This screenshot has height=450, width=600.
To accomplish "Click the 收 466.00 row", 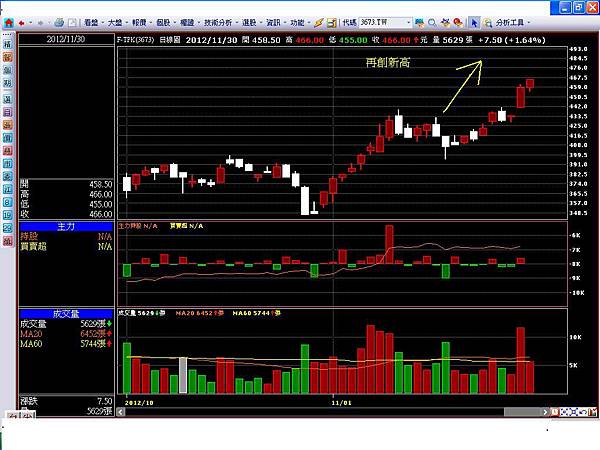I will pos(66,214).
